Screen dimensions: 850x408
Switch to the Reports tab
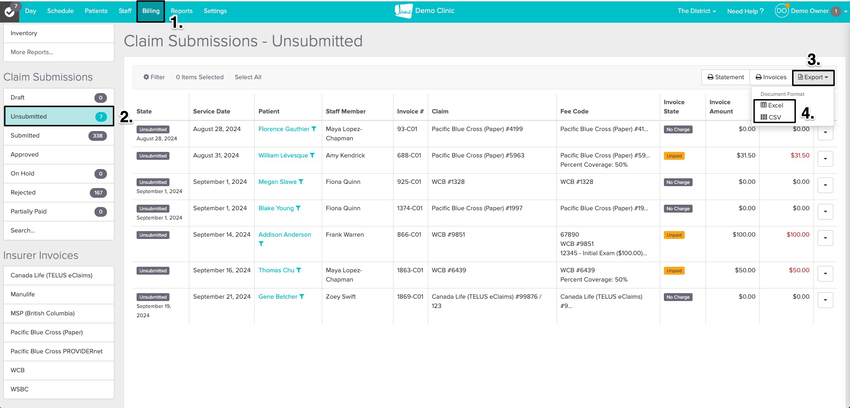click(182, 11)
